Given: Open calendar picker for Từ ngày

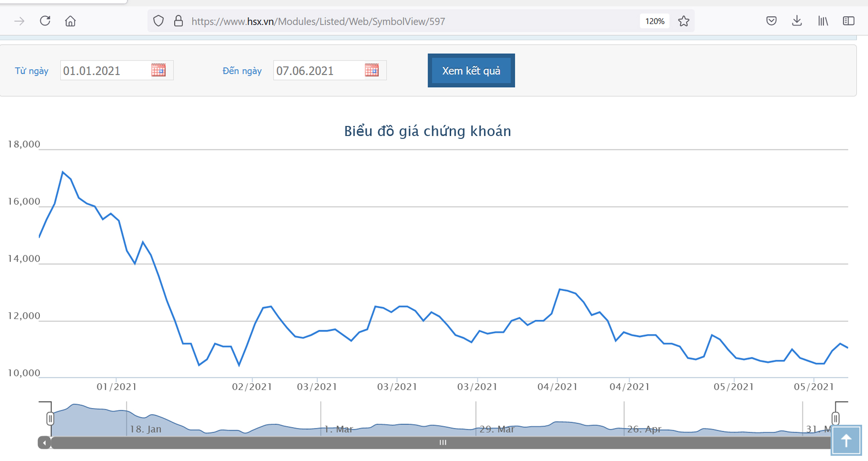Looking at the screenshot, I should click(158, 70).
